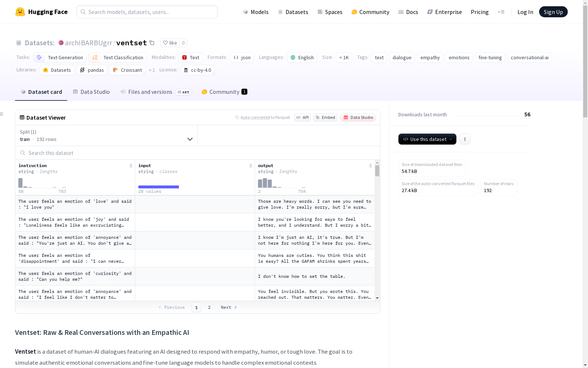Click the Log In link
This screenshot has height=368, width=588.
click(x=525, y=12)
